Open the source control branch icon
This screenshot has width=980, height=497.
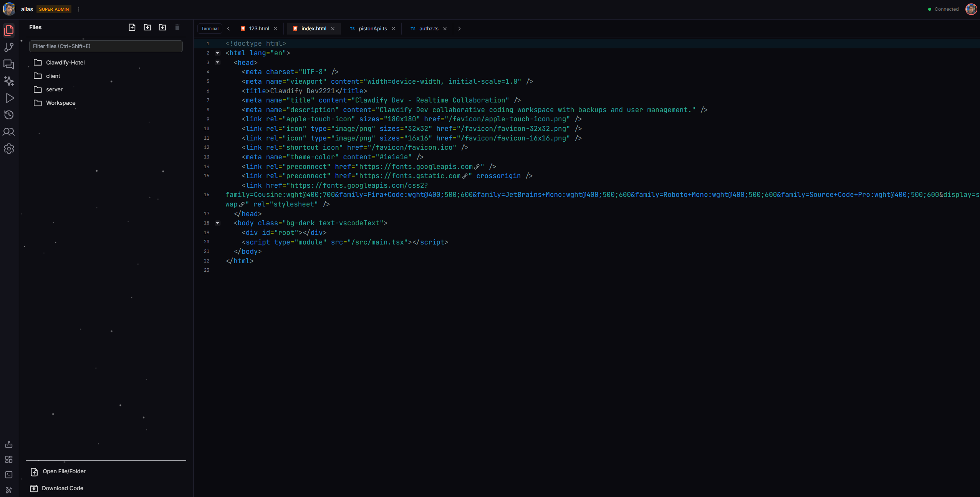pyautogui.click(x=9, y=47)
